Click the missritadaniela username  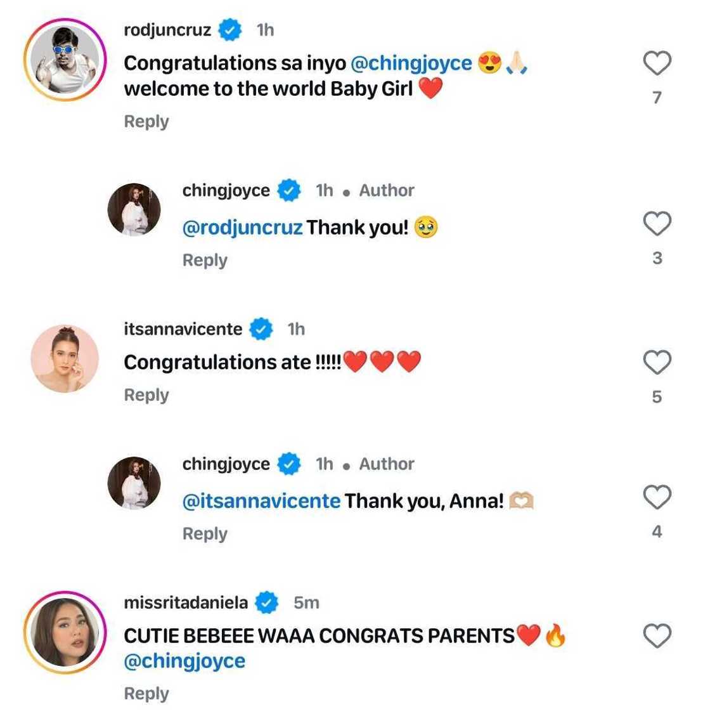click(x=186, y=602)
